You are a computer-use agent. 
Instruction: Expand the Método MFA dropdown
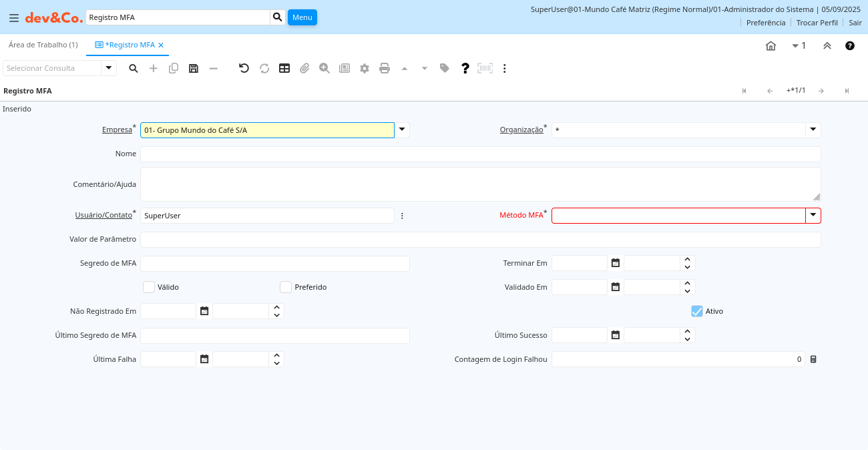click(x=813, y=215)
